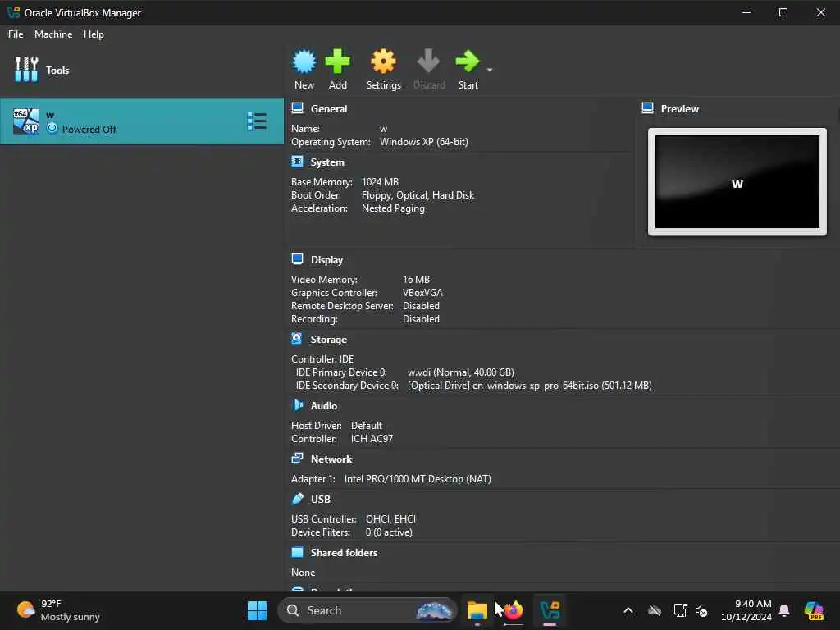
Task: Open the Storage settings heading link
Action: click(328, 339)
